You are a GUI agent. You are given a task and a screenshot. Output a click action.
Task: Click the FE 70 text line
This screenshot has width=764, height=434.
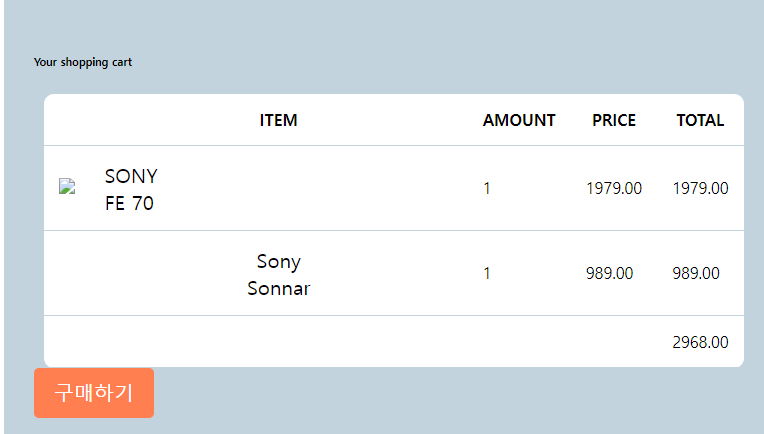129,203
